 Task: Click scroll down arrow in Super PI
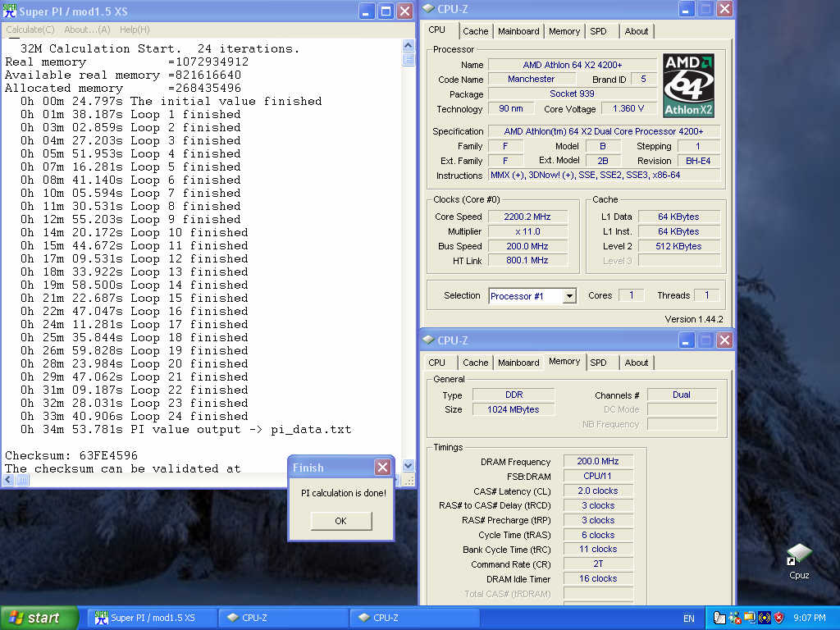point(409,466)
